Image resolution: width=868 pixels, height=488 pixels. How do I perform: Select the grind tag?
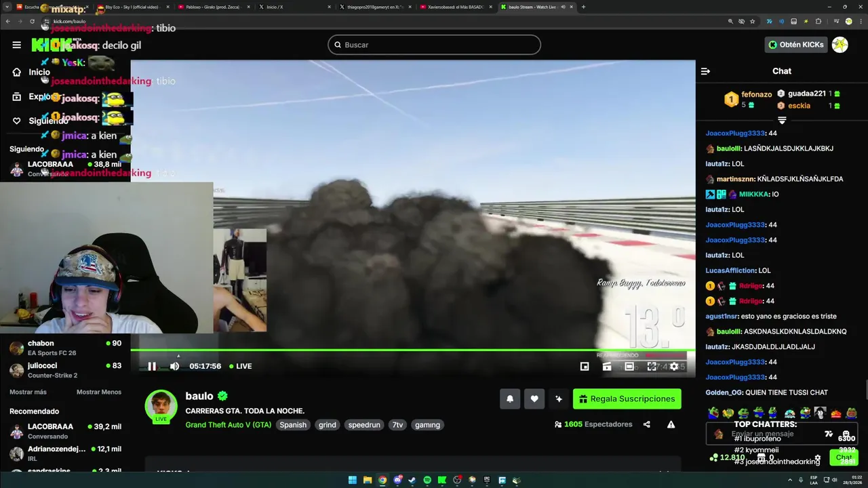[328, 425]
